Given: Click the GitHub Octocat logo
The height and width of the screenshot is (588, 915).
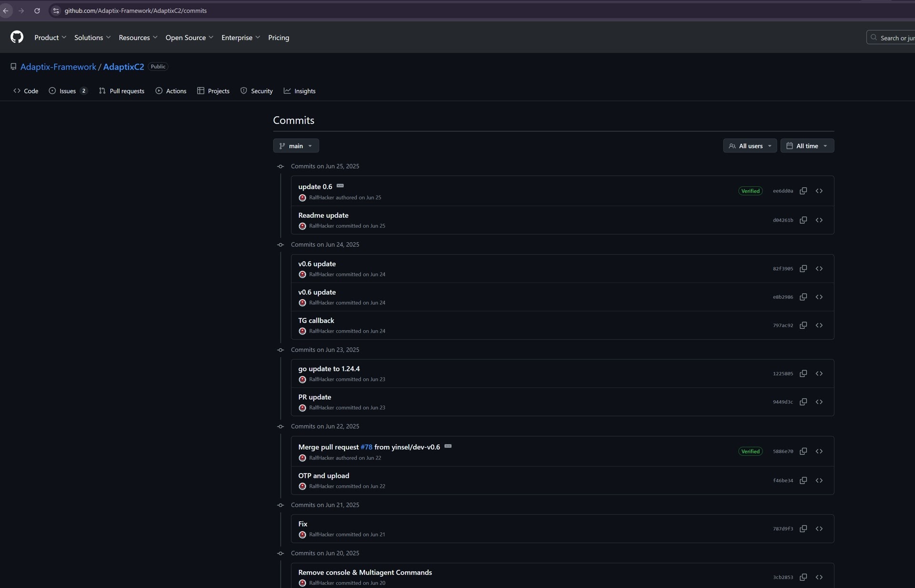Looking at the screenshot, I should point(17,37).
